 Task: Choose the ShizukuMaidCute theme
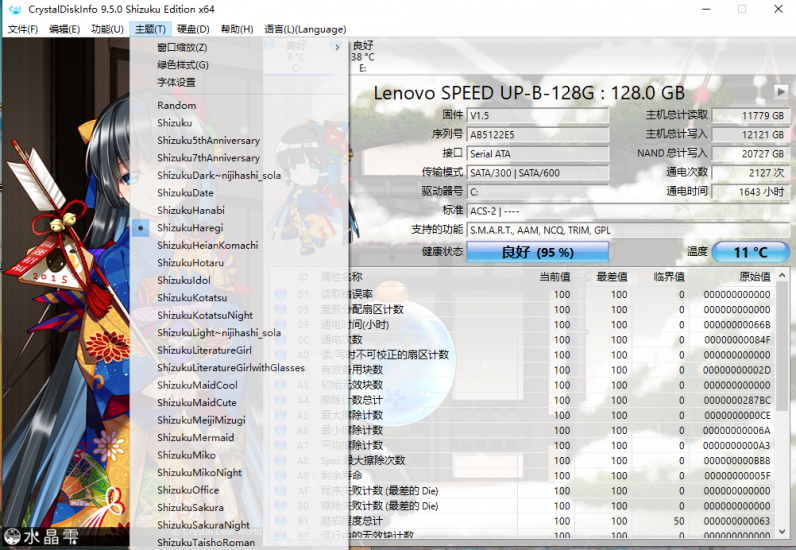239,403
